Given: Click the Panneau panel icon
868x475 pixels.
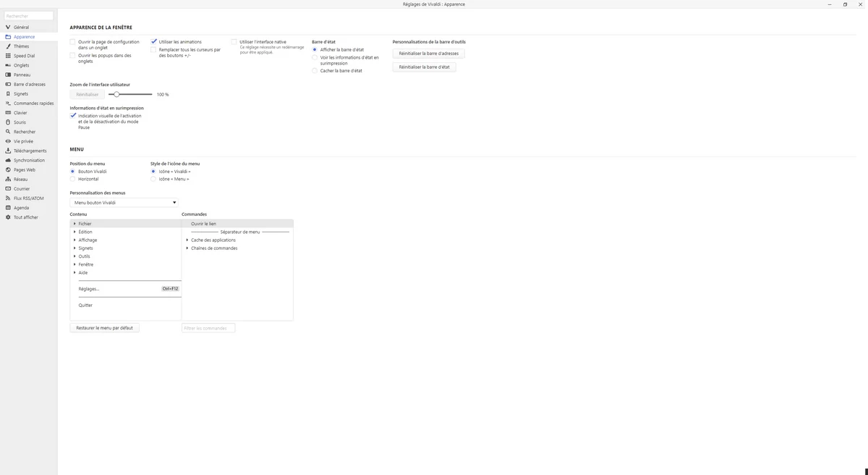Looking at the screenshot, I should coord(8,75).
